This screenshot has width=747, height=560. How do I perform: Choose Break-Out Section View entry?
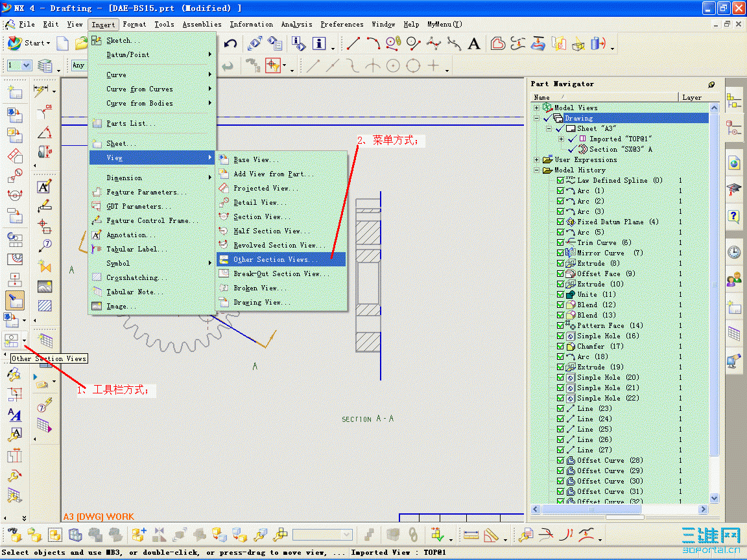(281, 274)
